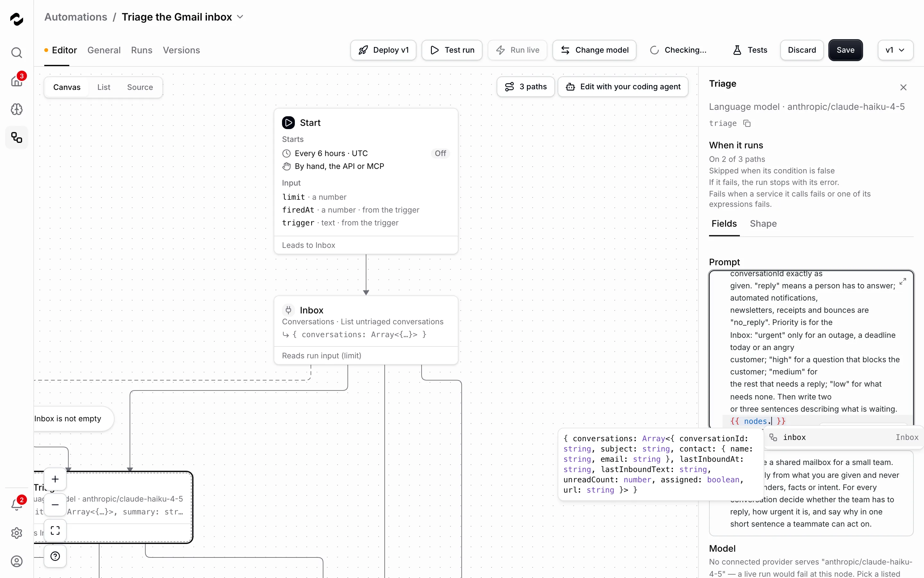Select the Start node on canvas
The image size is (924, 578).
[x=366, y=181]
